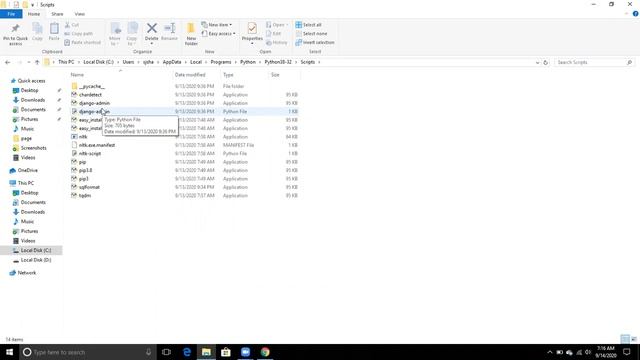640x360 pixels.
Task: Click Python38-32 in the breadcrumb path
Action: 278,62
